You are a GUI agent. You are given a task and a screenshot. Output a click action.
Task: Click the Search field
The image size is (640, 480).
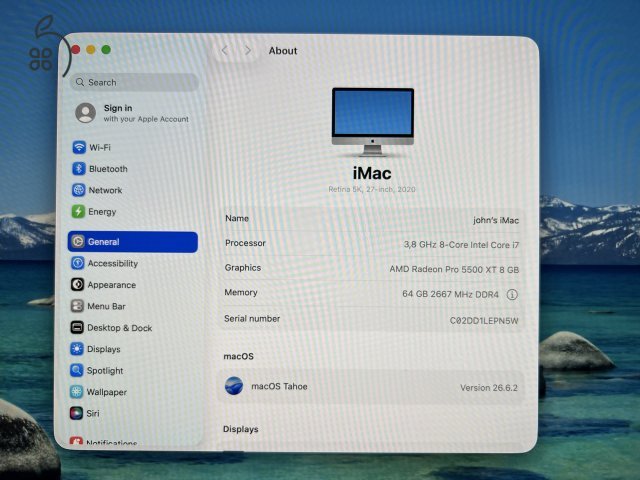click(x=135, y=82)
